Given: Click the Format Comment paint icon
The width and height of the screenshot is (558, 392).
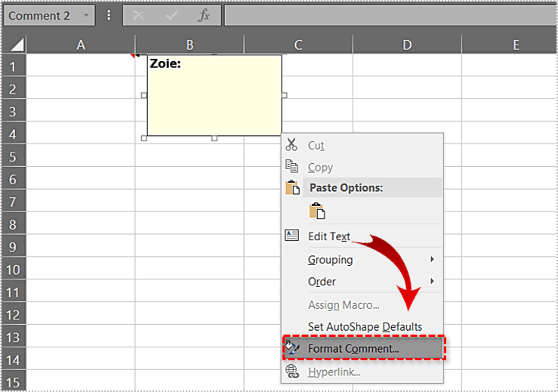Looking at the screenshot, I should 292,348.
